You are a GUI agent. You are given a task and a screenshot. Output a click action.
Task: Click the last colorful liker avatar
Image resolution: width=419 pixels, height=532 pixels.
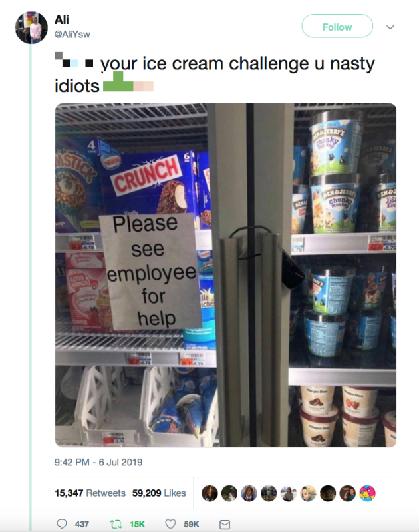tap(368, 493)
